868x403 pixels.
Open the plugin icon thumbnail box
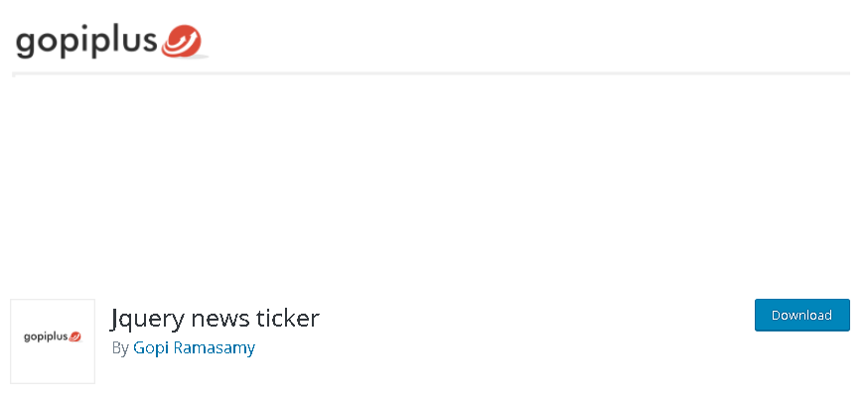point(53,341)
